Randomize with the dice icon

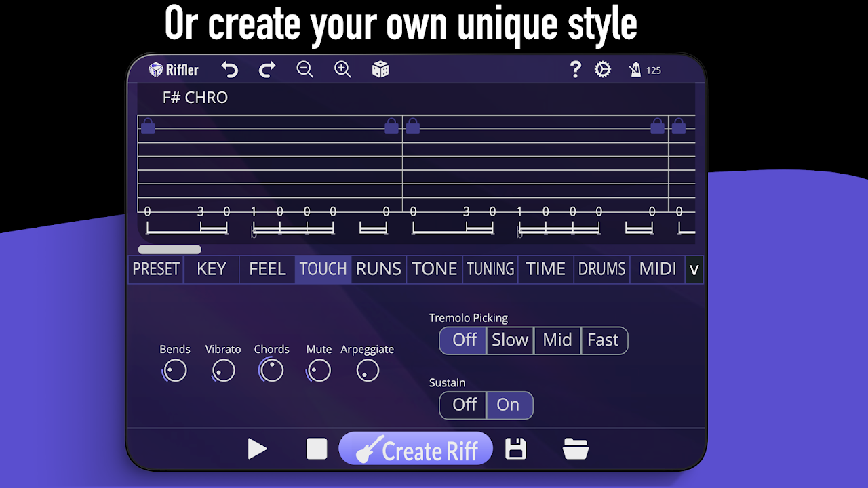(380, 70)
